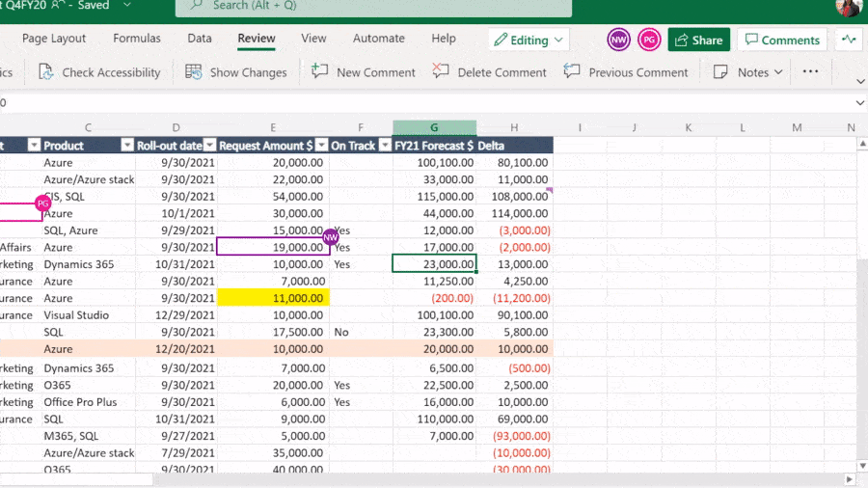Click the Share button
The image size is (868, 488).
pyautogui.click(x=698, y=40)
